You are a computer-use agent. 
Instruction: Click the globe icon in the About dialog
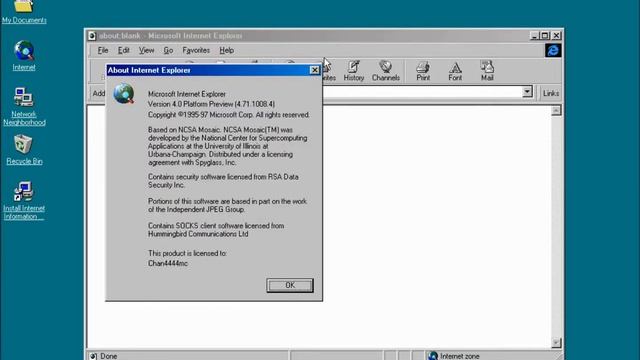(x=124, y=94)
